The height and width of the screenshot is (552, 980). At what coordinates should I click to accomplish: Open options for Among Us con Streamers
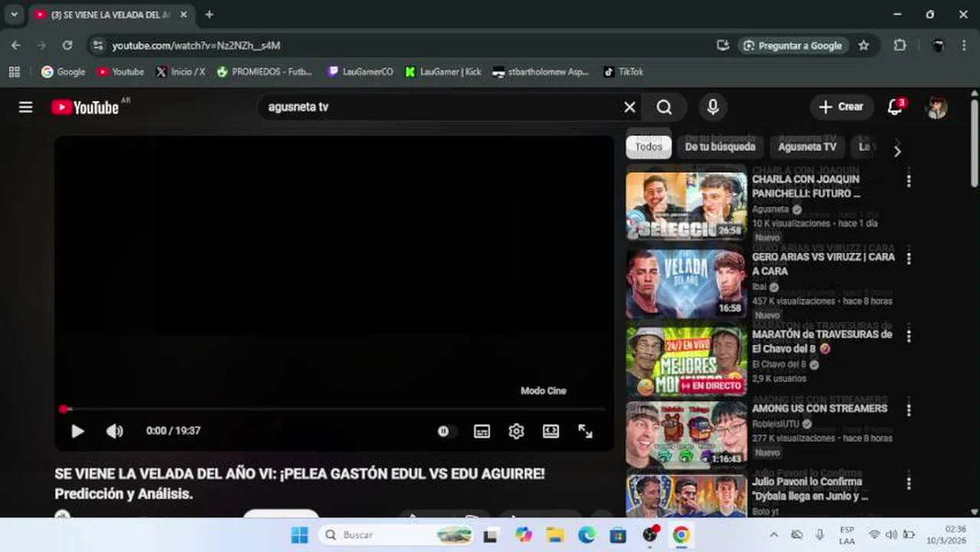(x=909, y=410)
